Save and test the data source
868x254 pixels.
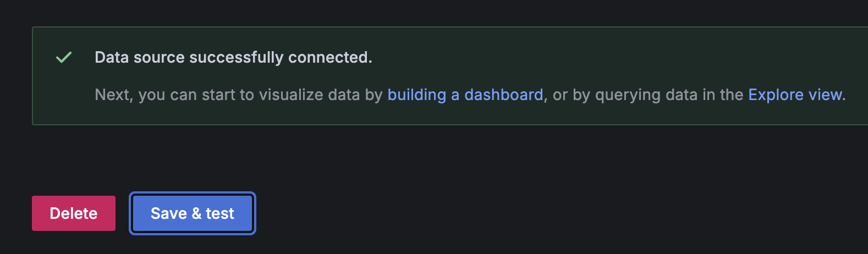click(x=193, y=213)
